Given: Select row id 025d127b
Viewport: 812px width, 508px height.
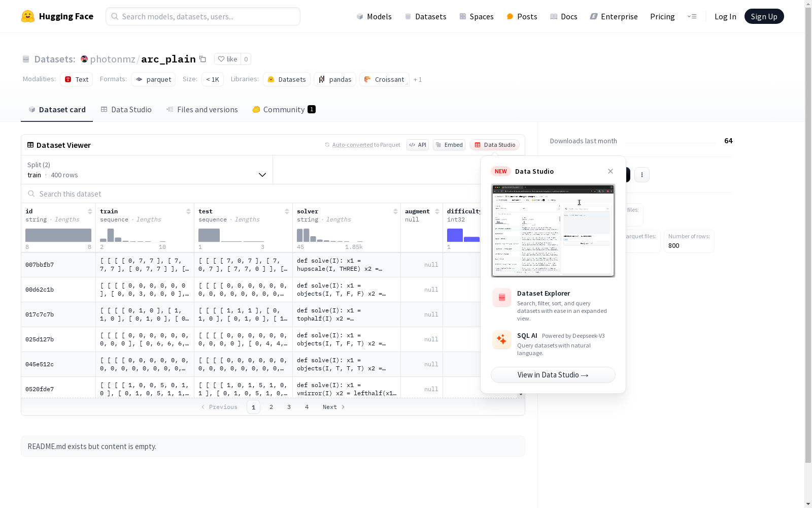Looking at the screenshot, I should (x=40, y=339).
